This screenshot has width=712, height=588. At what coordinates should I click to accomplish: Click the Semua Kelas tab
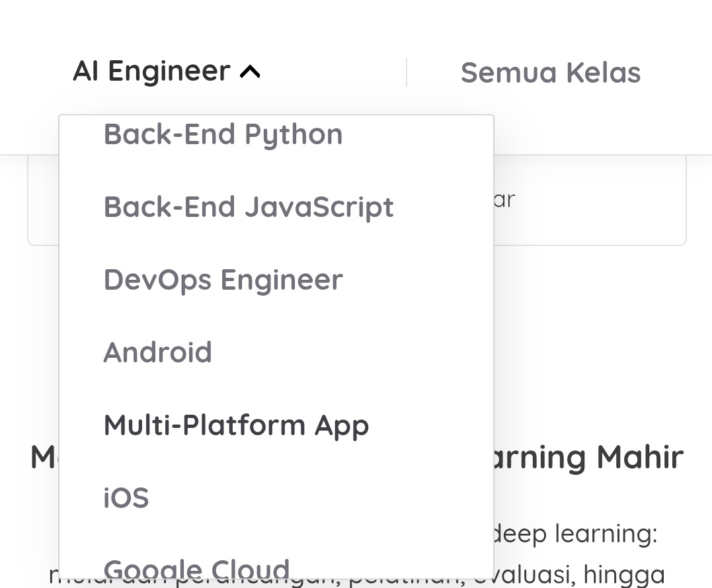551,72
